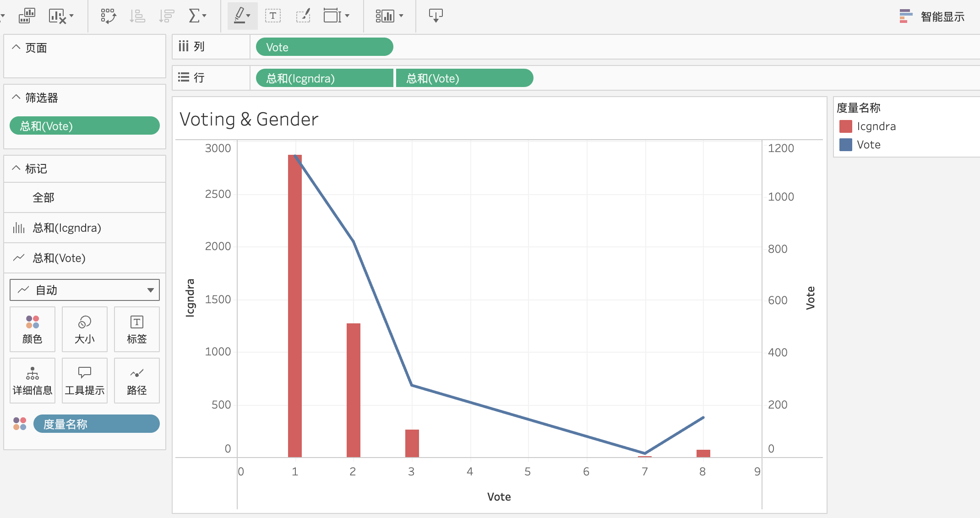
Task: Select the highlight pen tool
Action: click(240, 16)
